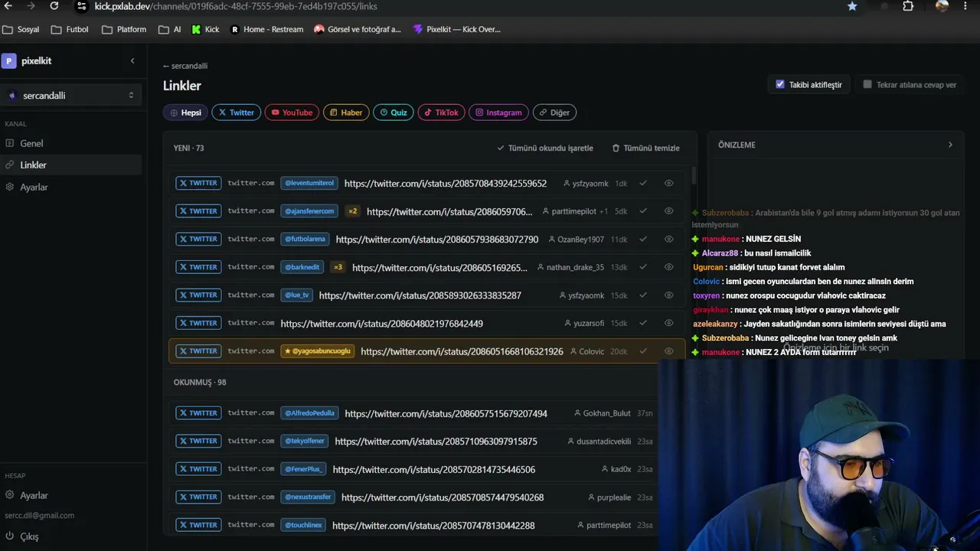
Task: Open the Home - Restream bookmark
Action: point(267,29)
